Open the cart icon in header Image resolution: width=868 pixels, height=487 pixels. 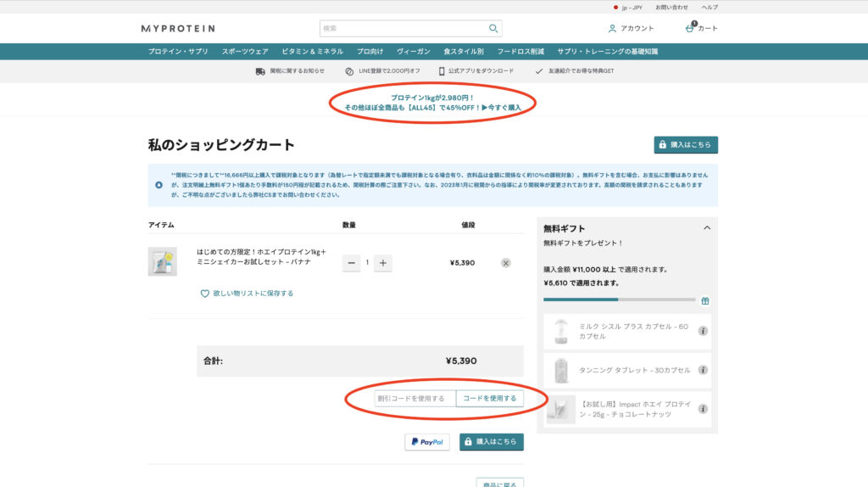[692, 28]
